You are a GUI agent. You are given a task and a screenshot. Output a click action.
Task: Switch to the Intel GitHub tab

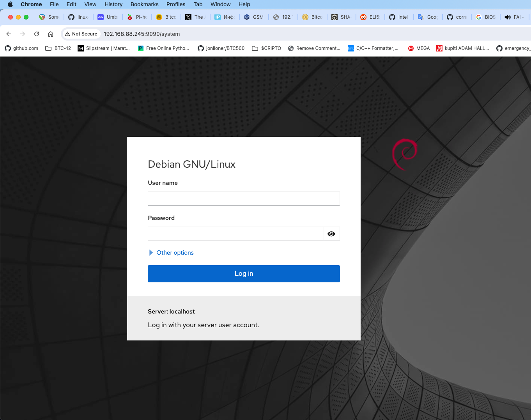click(x=399, y=17)
